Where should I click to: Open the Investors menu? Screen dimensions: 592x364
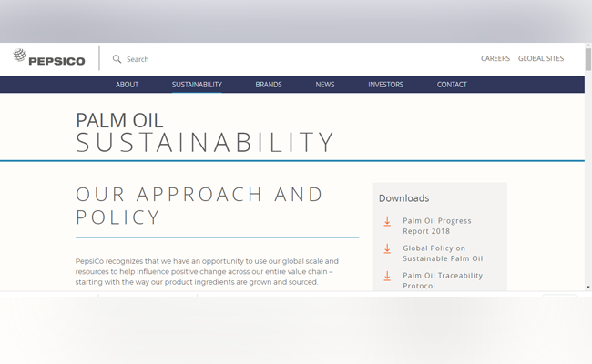(385, 85)
